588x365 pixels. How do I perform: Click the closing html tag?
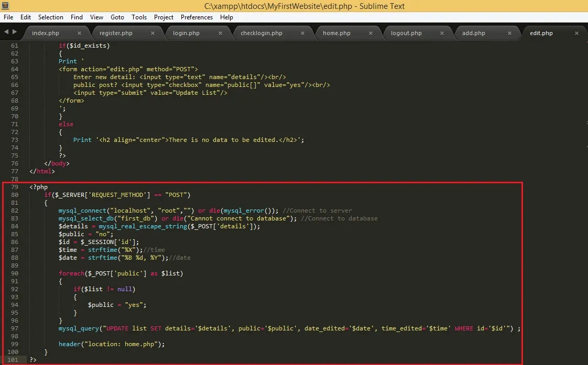pyautogui.click(x=42, y=171)
